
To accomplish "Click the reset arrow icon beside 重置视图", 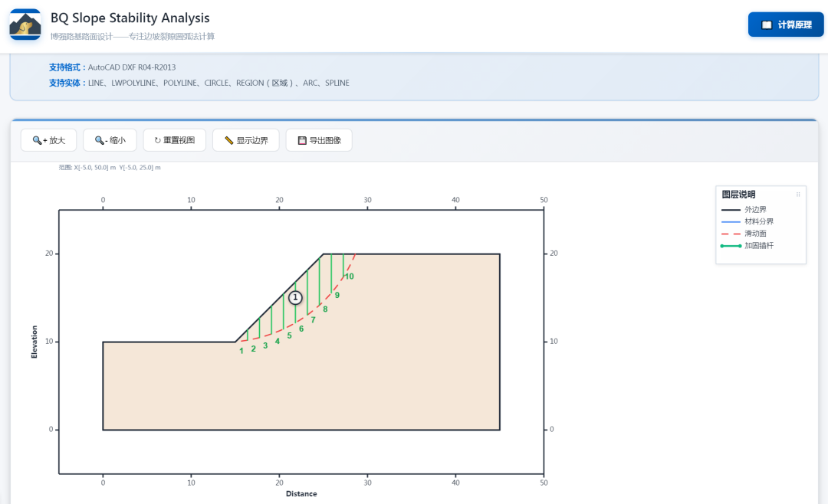I will 157,140.
